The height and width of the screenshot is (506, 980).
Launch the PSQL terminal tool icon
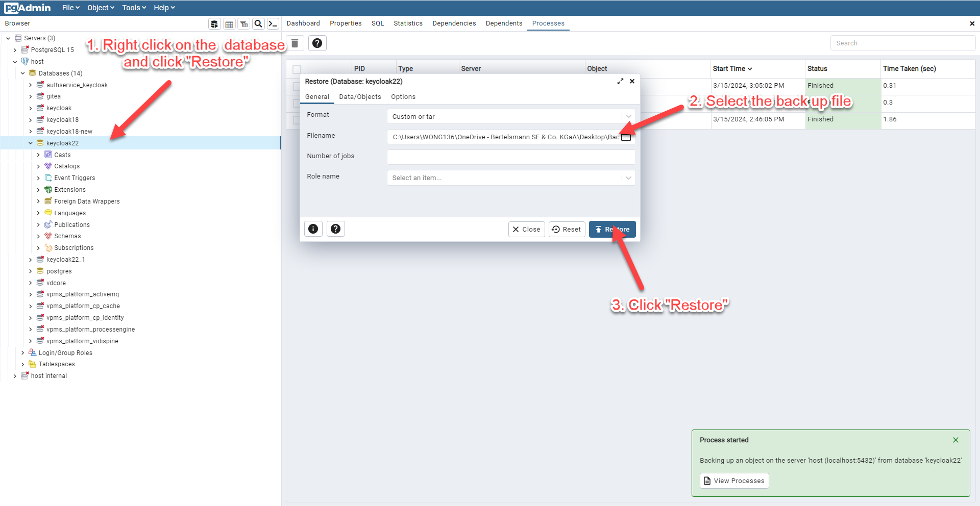tap(273, 24)
